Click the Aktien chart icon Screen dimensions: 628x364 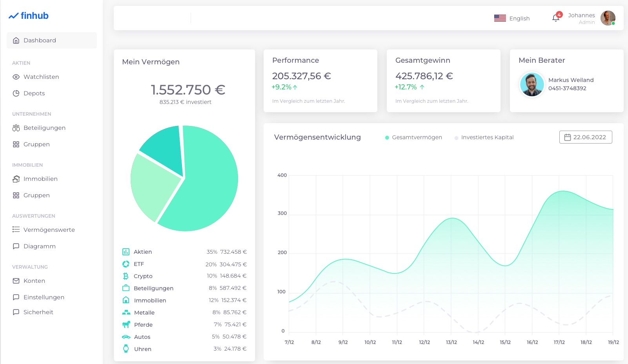pyautogui.click(x=126, y=252)
